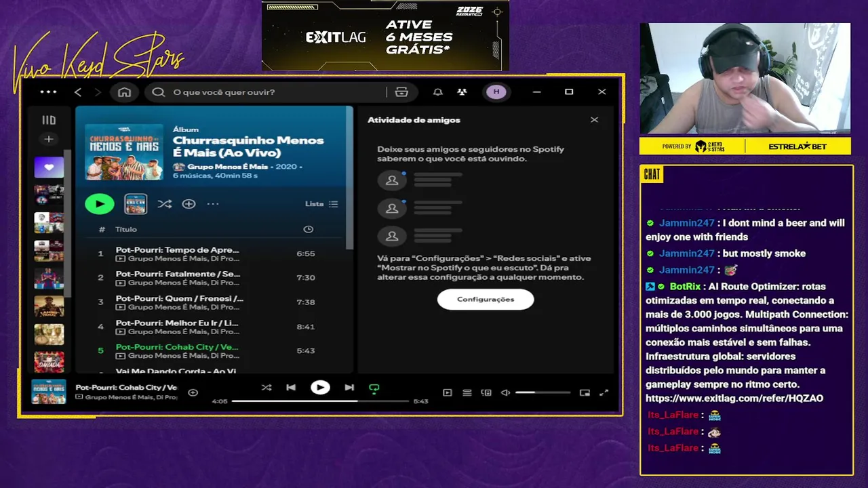
Task: Play the album with the green button
Action: pyautogui.click(x=100, y=203)
